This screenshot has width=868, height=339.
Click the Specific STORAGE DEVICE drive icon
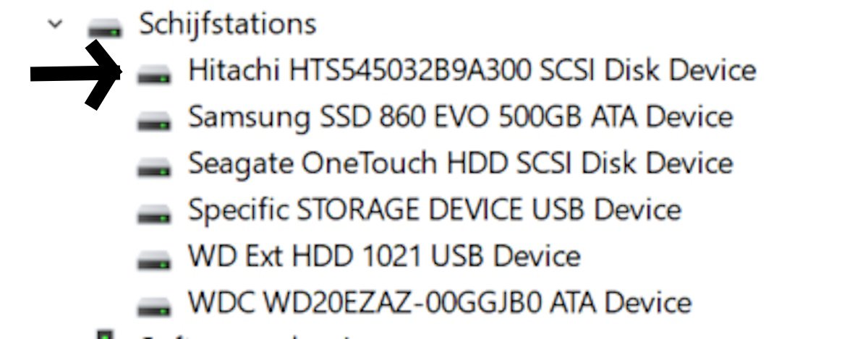point(154,213)
